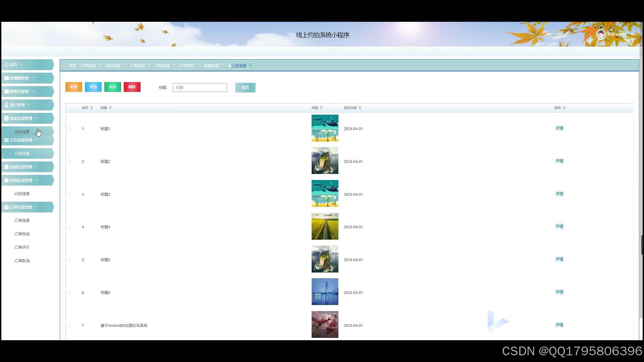The height and width of the screenshot is (362, 644).
Task: Close the 订单取消 tab using X
Action: tap(100, 65)
